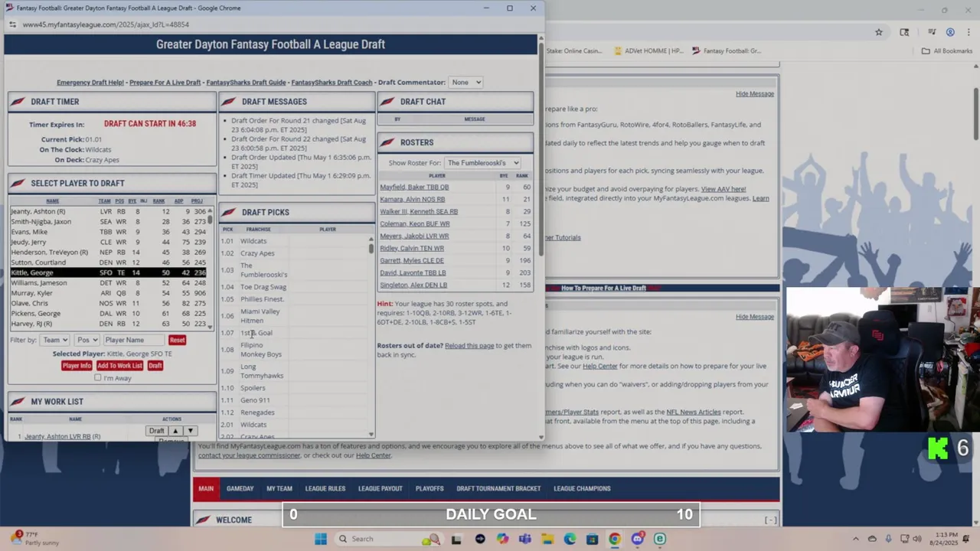Bookmark page with star icon in background Chrome
Image resolution: width=980 pixels, height=551 pixels.
pyautogui.click(x=879, y=32)
